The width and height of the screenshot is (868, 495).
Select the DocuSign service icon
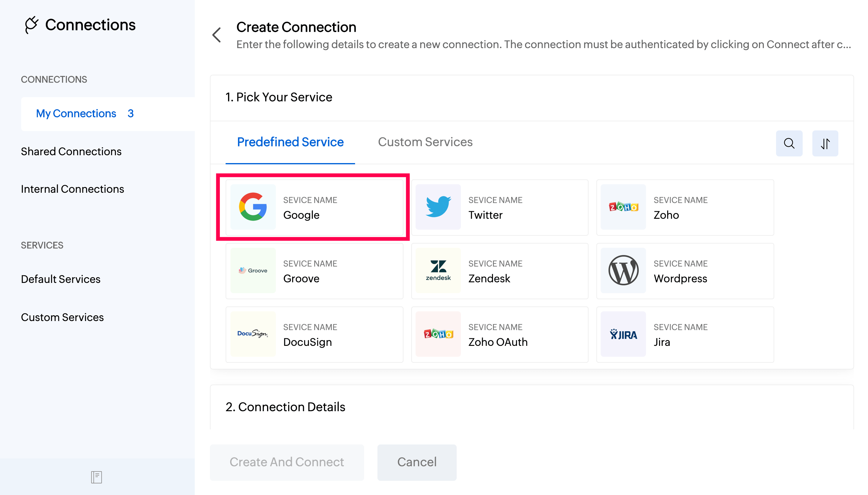(253, 334)
